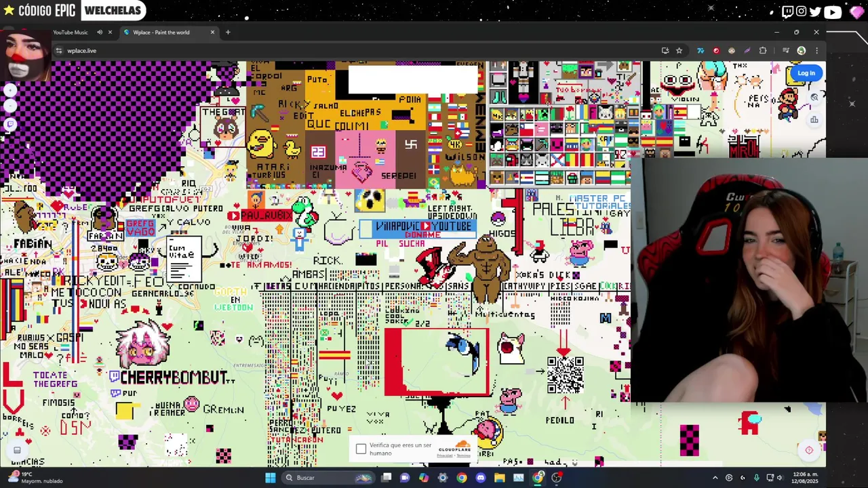The height and width of the screenshot is (488, 868).
Task: Click the QR code pixel art on map
Action: 566,375
